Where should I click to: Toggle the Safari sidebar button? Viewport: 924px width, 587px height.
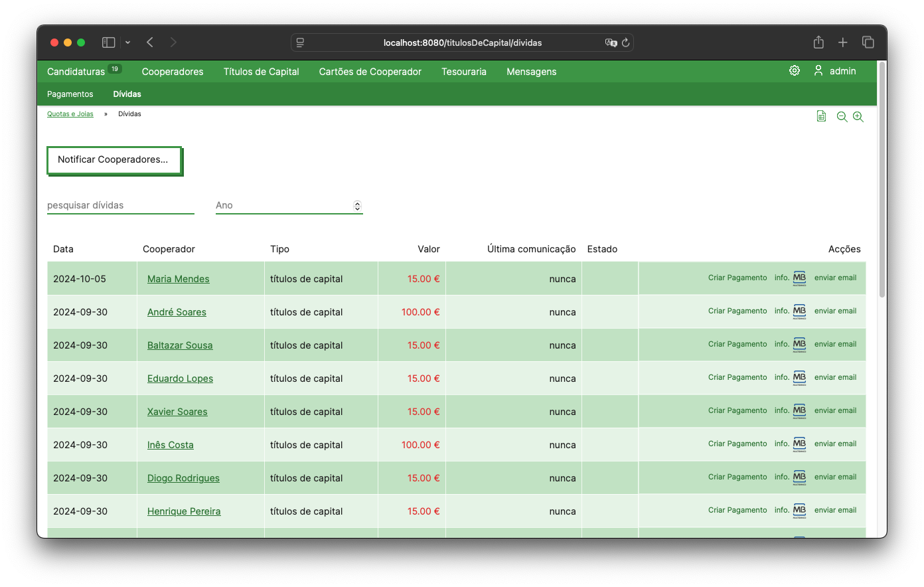pyautogui.click(x=109, y=42)
